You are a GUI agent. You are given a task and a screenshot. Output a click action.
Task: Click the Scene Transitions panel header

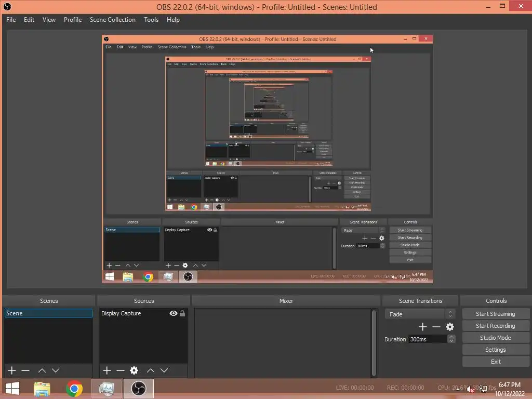(x=420, y=301)
